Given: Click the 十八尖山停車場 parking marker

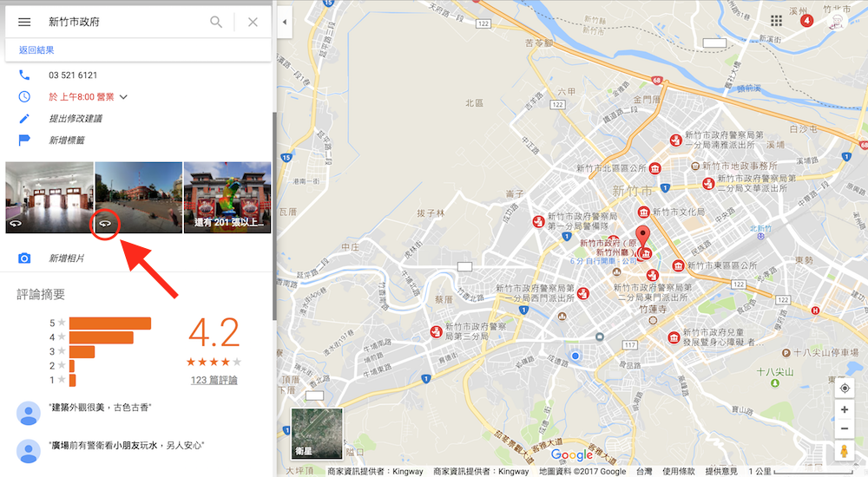Looking at the screenshot, I should tap(786, 352).
